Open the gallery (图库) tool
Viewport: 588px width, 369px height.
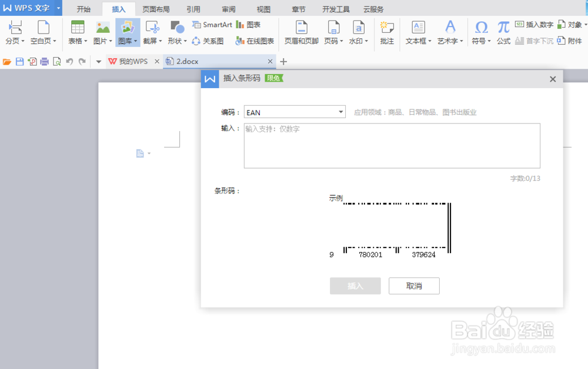tap(128, 32)
